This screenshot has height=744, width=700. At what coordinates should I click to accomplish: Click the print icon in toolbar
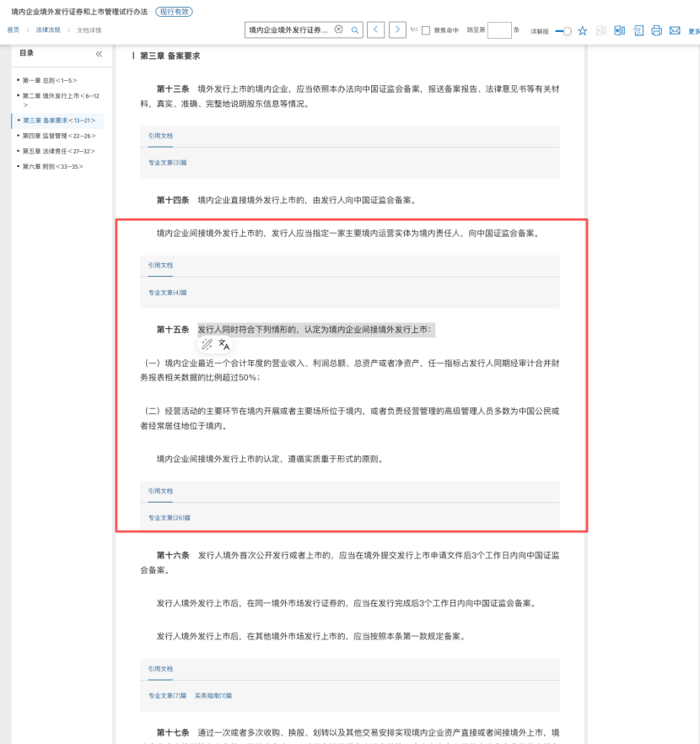(656, 30)
